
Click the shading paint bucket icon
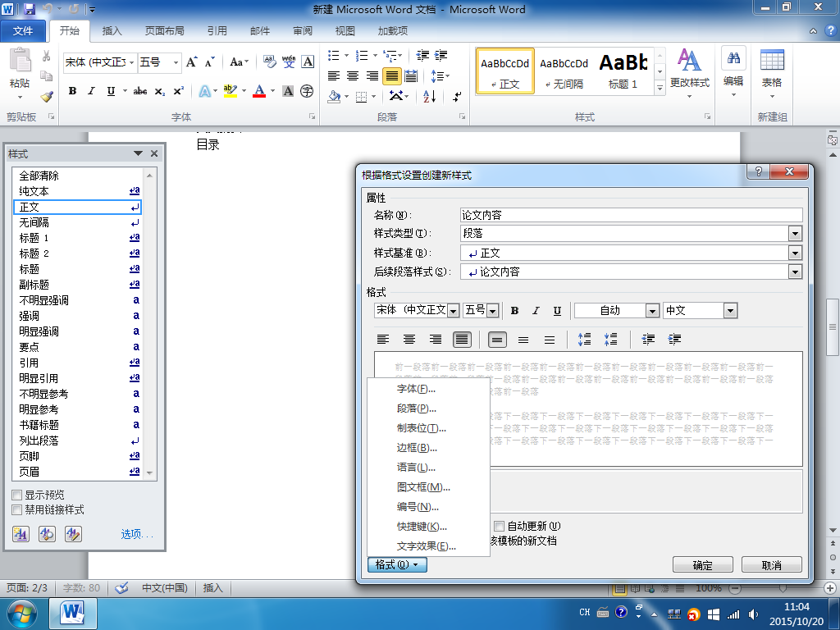pos(335,97)
